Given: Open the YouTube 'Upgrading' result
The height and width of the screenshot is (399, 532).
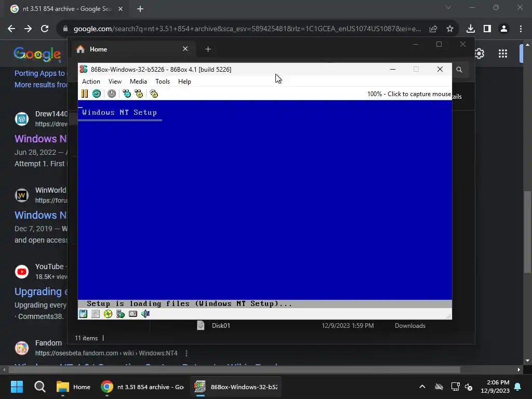Looking at the screenshot, I should (41, 291).
